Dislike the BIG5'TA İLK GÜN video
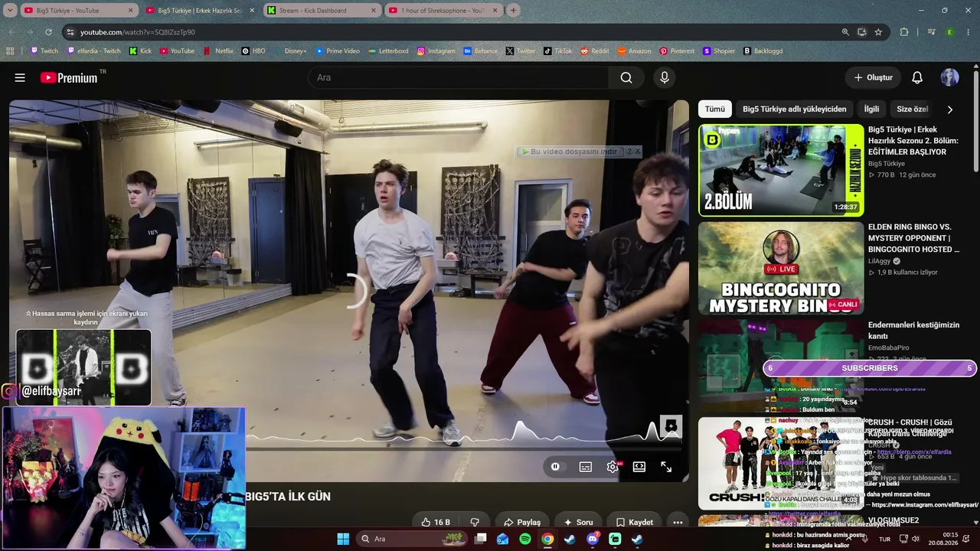Screen dimensions: 980x551 [x=475, y=522]
